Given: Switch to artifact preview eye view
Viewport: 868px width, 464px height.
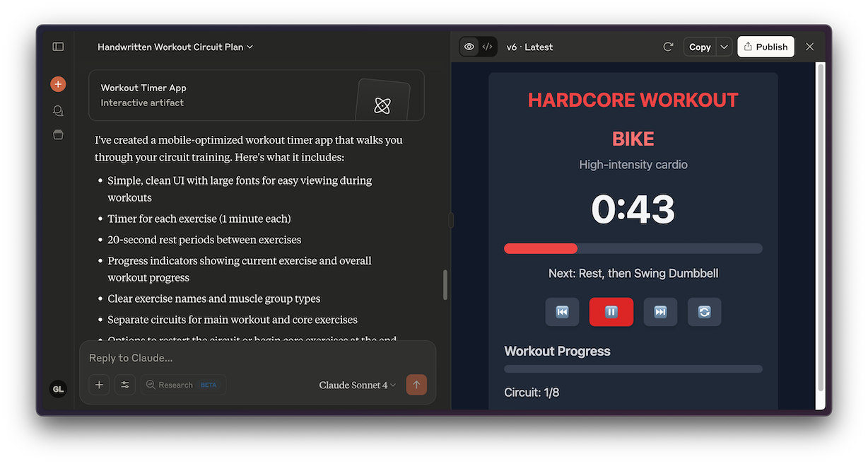Looking at the screenshot, I should tap(469, 47).
